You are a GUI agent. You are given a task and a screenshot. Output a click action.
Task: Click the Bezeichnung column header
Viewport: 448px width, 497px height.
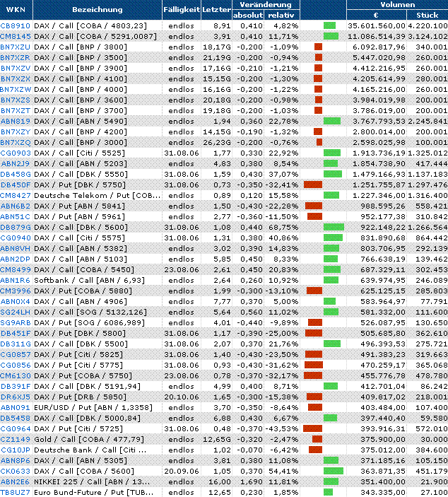tap(98, 9)
